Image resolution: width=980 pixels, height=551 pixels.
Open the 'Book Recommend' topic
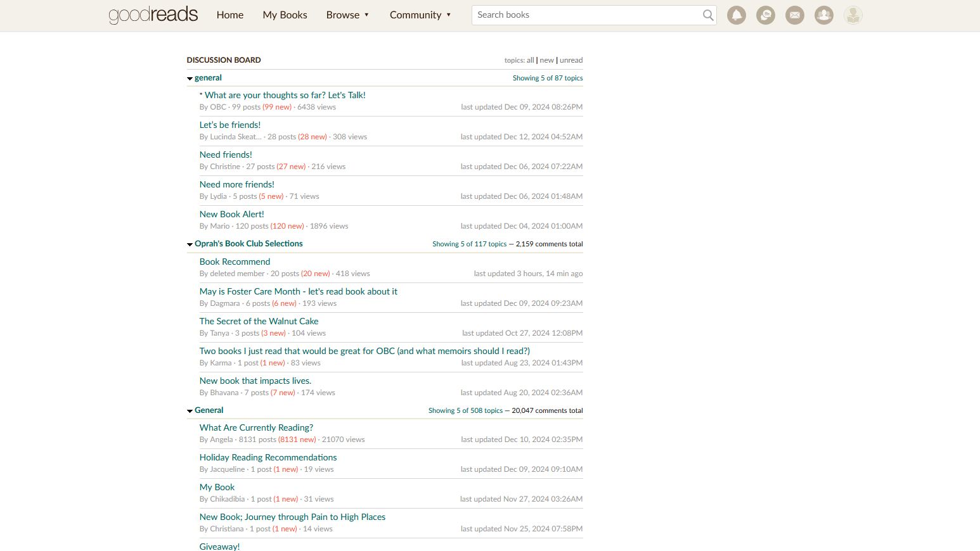pos(235,262)
